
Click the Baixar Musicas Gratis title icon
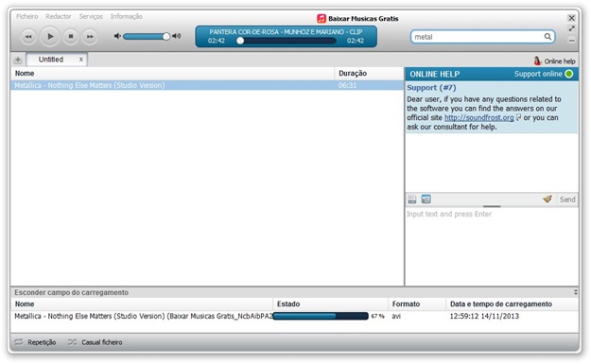(322, 19)
